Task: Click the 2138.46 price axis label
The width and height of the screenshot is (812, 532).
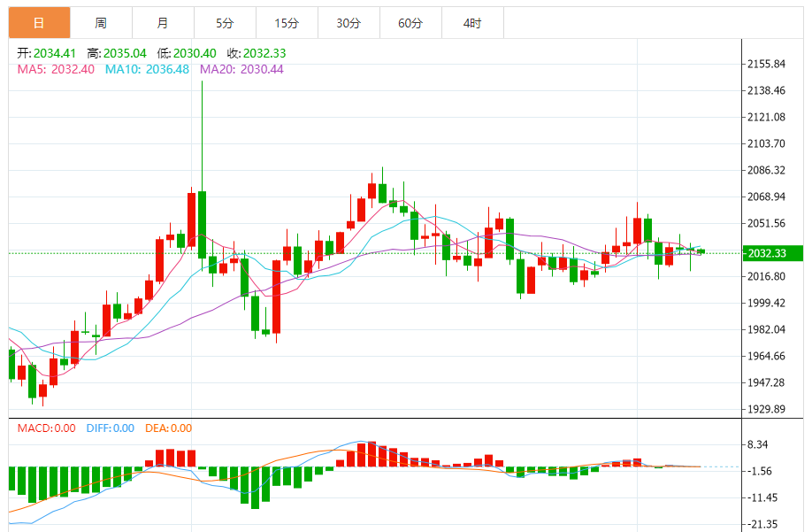Action: [766, 90]
